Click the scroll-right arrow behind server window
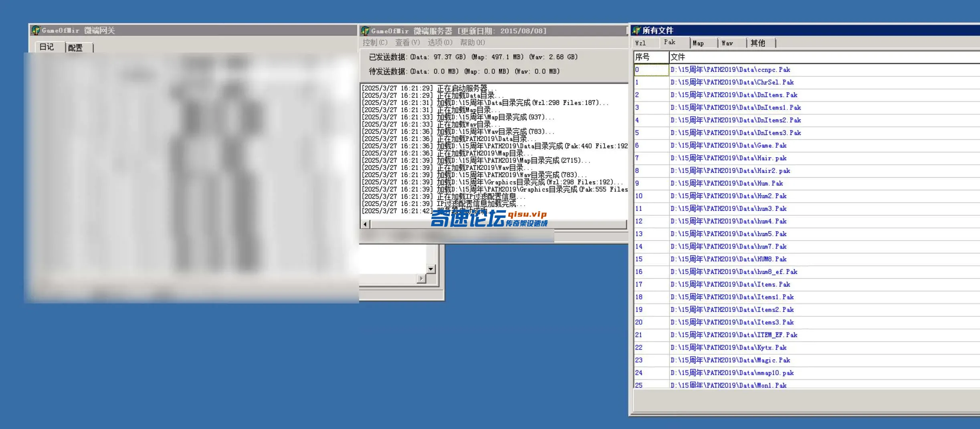This screenshot has width=980, height=429. pos(421,279)
